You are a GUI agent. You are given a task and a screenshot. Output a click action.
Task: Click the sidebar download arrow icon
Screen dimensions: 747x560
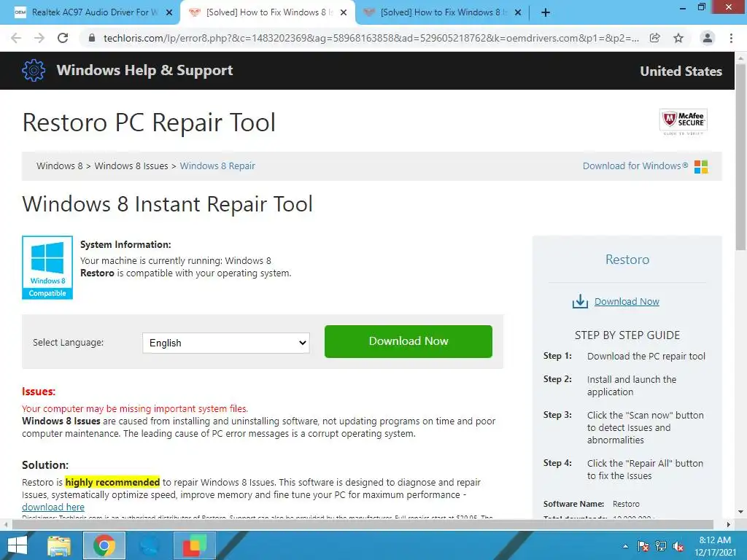(x=580, y=301)
